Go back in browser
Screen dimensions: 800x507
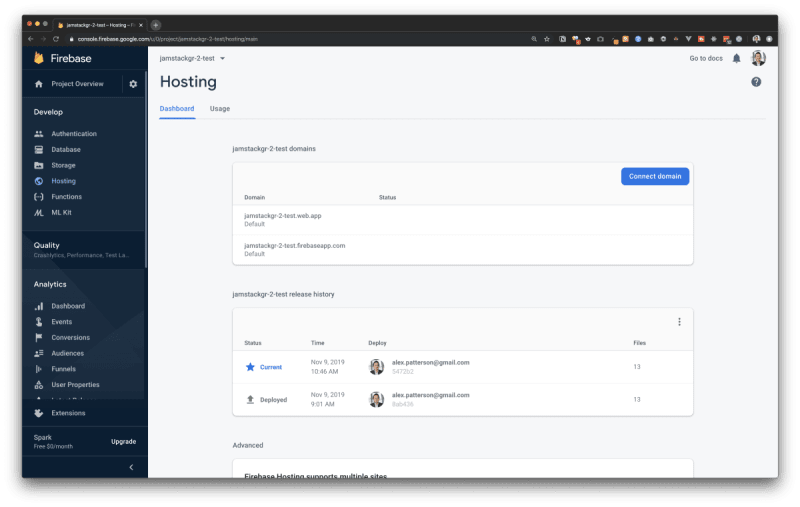click(31, 39)
